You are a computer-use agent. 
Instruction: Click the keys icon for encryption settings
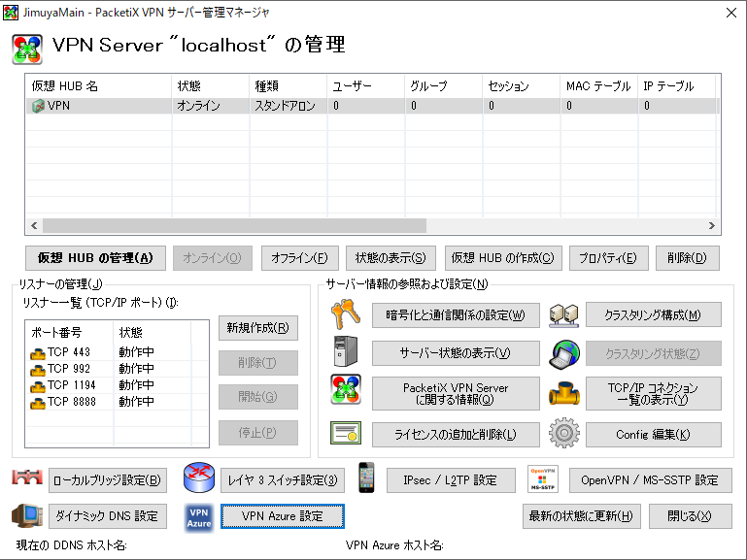pyautogui.click(x=346, y=314)
